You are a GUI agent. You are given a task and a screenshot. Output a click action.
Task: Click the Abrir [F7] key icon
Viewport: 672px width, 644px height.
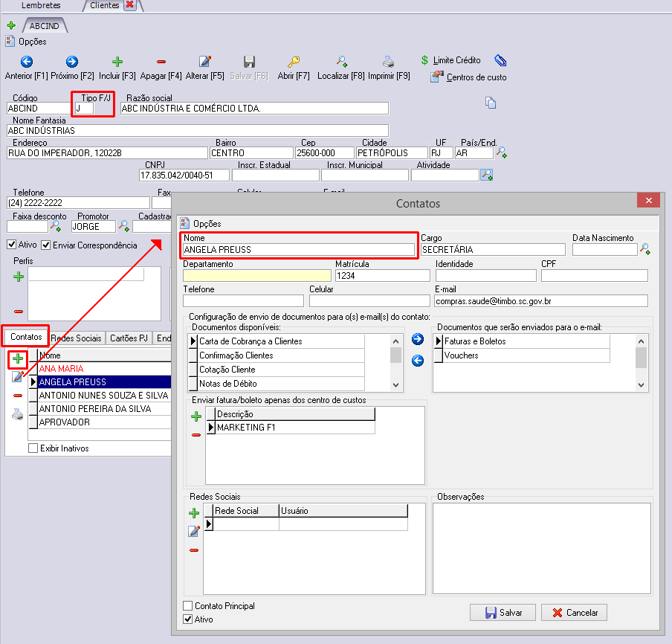pos(294,62)
